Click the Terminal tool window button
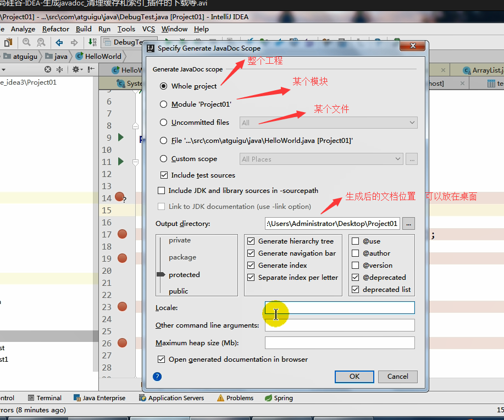This screenshot has width=504, height=420. (45, 398)
